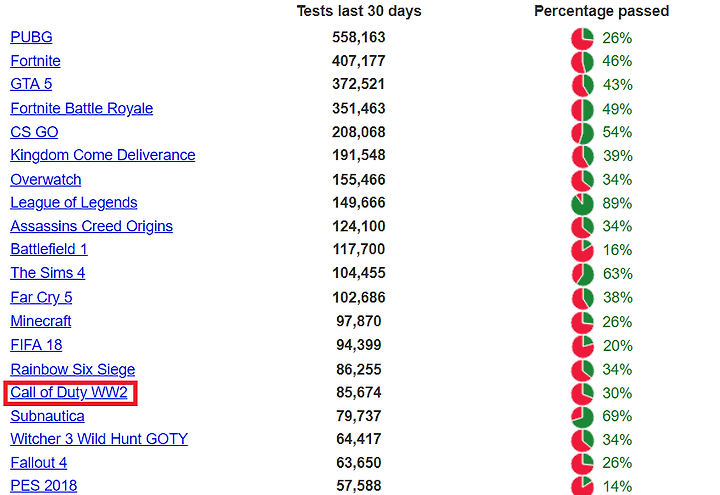This screenshot has height=495, width=720.
Task: Select the 558,163 test count
Action: tap(359, 37)
